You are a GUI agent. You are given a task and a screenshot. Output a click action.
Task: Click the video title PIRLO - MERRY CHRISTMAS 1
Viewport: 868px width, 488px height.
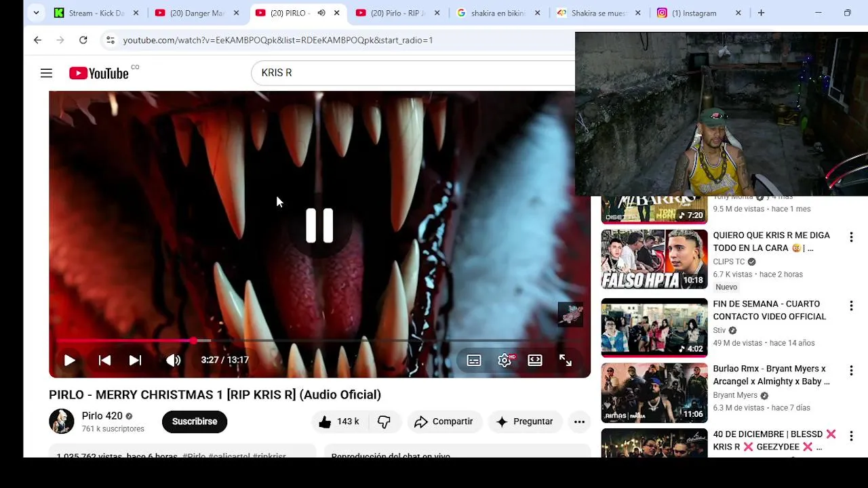[x=215, y=394]
